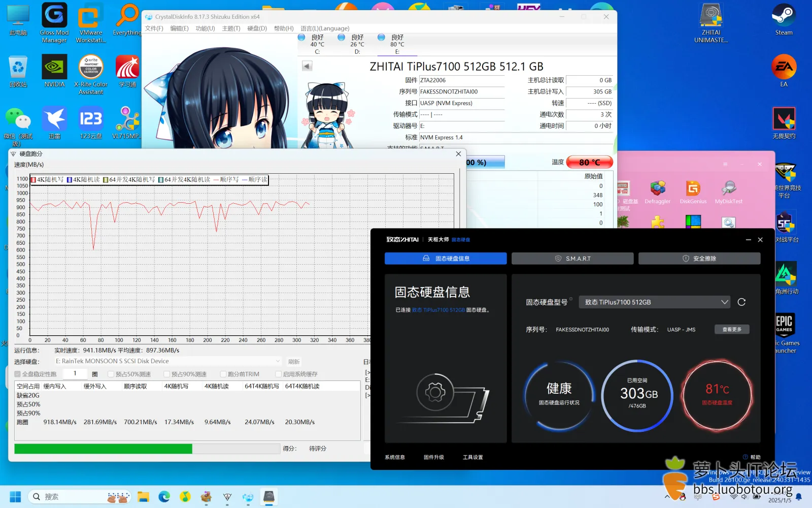This screenshot has height=508, width=812.
Task: Open 选择硬盘 drive dropdown
Action: coord(168,361)
